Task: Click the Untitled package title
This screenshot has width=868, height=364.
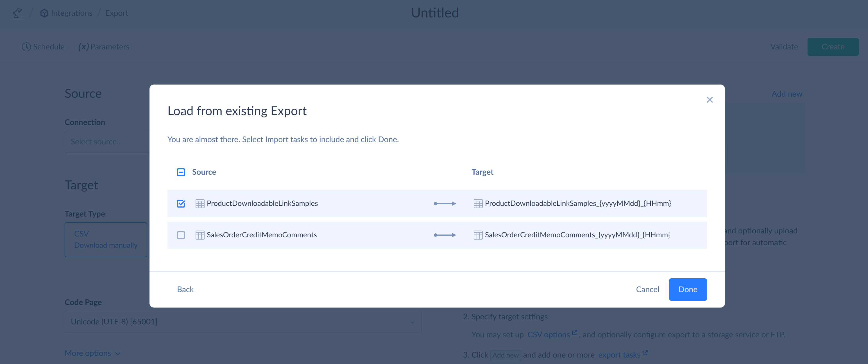Action: tap(435, 13)
